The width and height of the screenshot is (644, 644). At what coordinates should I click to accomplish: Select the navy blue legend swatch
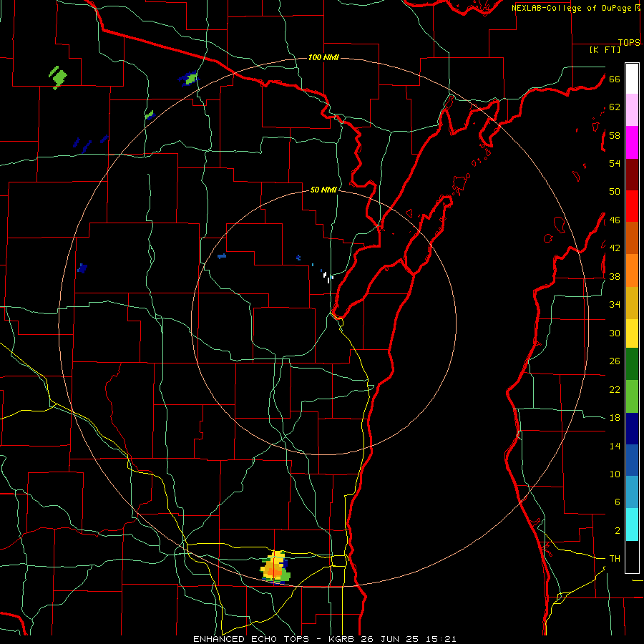pyautogui.click(x=632, y=429)
